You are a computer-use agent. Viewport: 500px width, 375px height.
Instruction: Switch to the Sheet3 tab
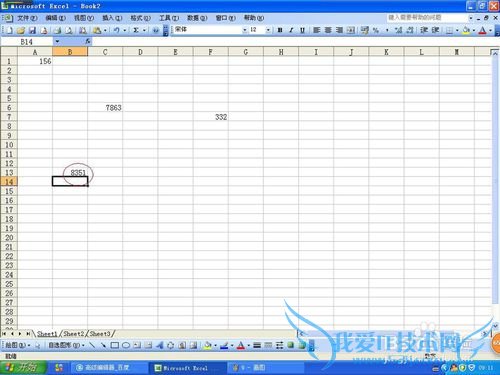100,333
